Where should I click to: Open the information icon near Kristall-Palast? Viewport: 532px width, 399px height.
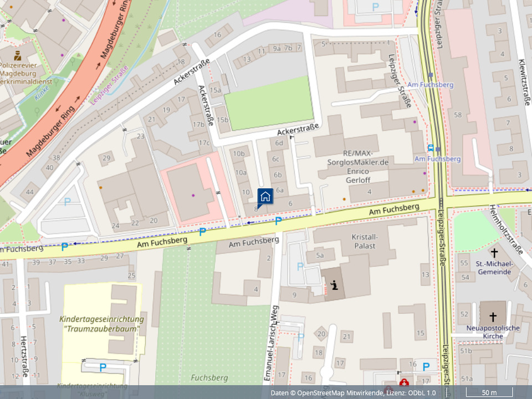coord(334,285)
